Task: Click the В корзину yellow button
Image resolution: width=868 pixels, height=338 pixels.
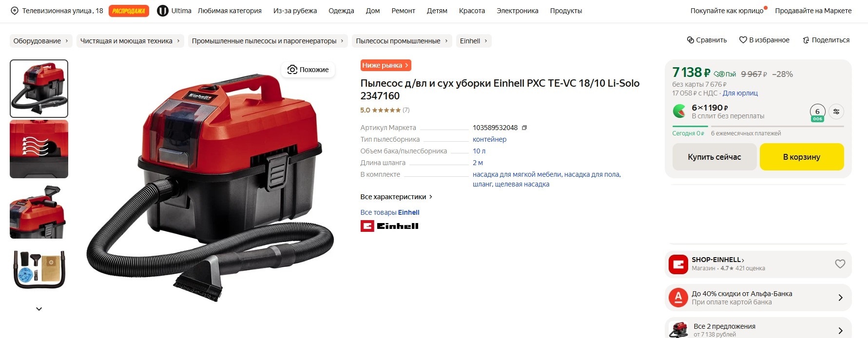Action: pos(802,157)
